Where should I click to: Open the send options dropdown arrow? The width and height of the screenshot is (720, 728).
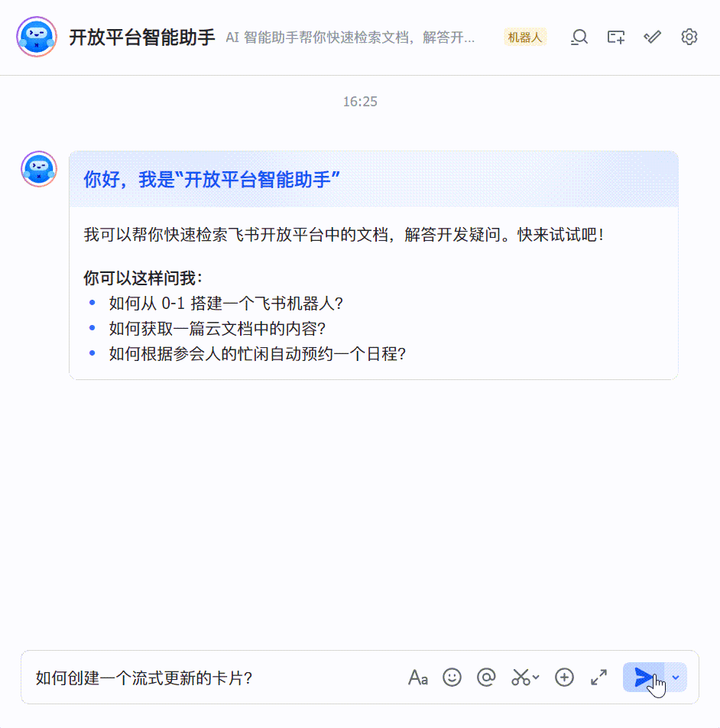pos(674,678)
